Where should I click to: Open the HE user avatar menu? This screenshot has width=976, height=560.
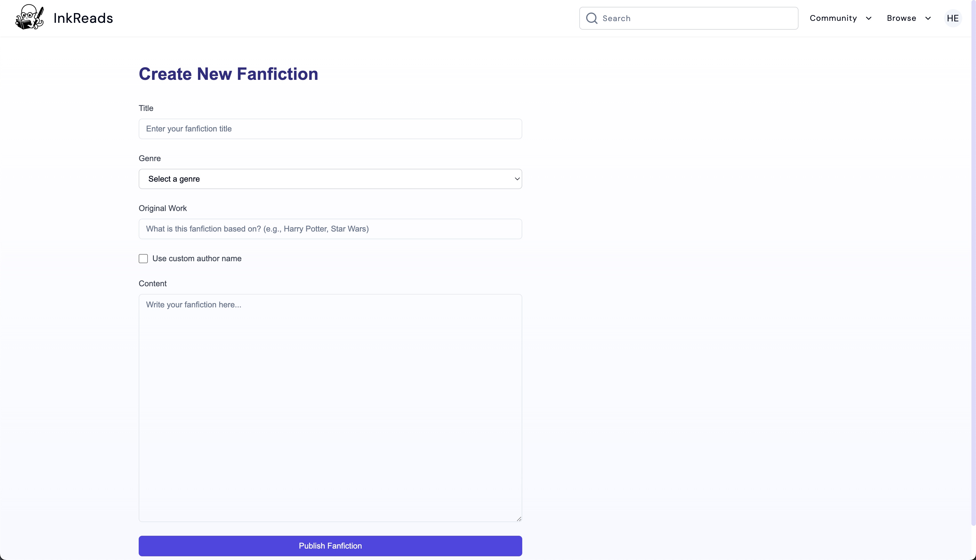(x=953, y=18)
